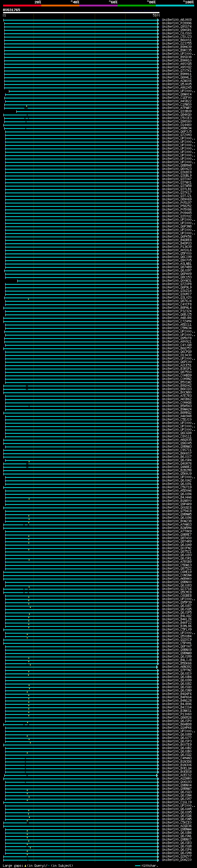Select hit label UniRef100_Q33BU9
This screenshot has height=868, width=197.
[x=177, y=111]
